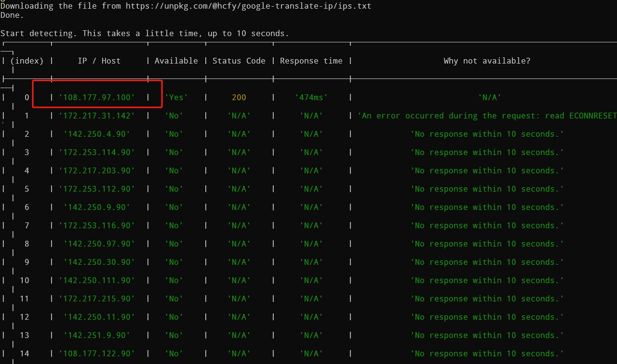Click the ECONNRESET error message text
The image size is (617, 364).
tap(487, 116)
